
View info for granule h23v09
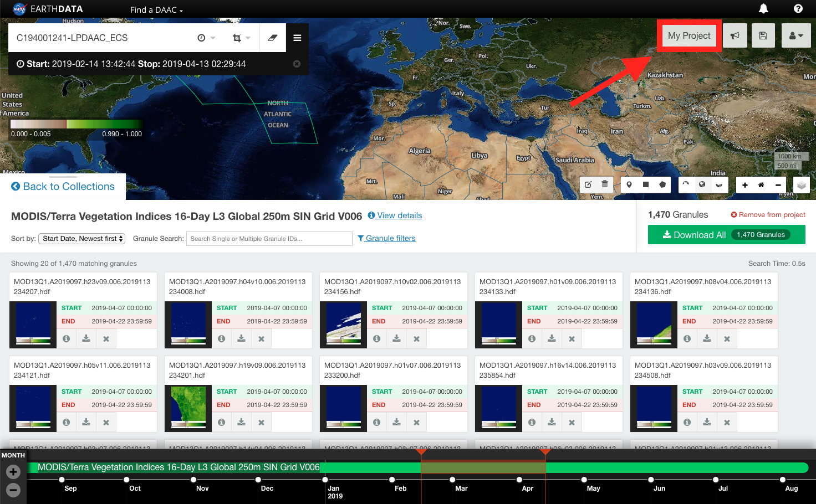67,338
